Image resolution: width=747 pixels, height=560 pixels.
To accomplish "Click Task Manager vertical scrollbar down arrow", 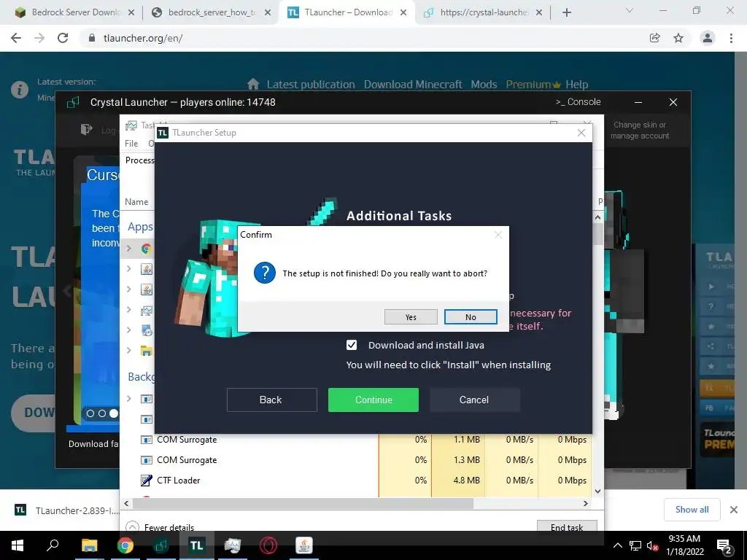I will click(598, 491).
